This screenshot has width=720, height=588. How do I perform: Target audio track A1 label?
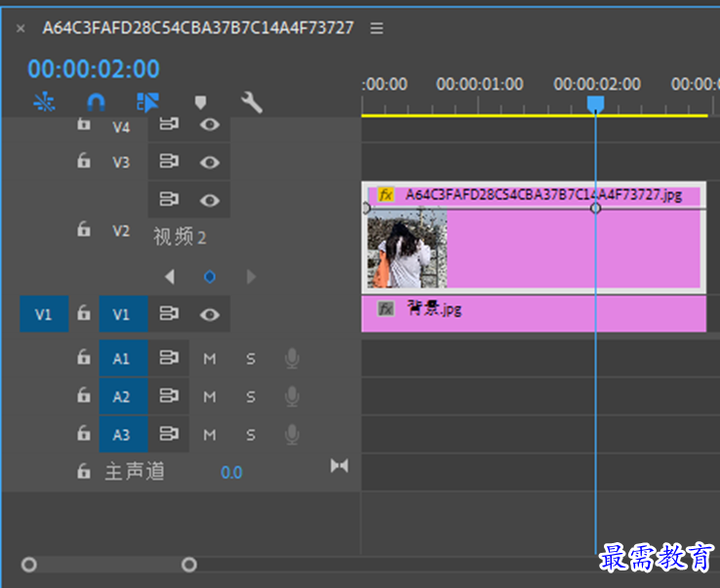coord(124,358)
